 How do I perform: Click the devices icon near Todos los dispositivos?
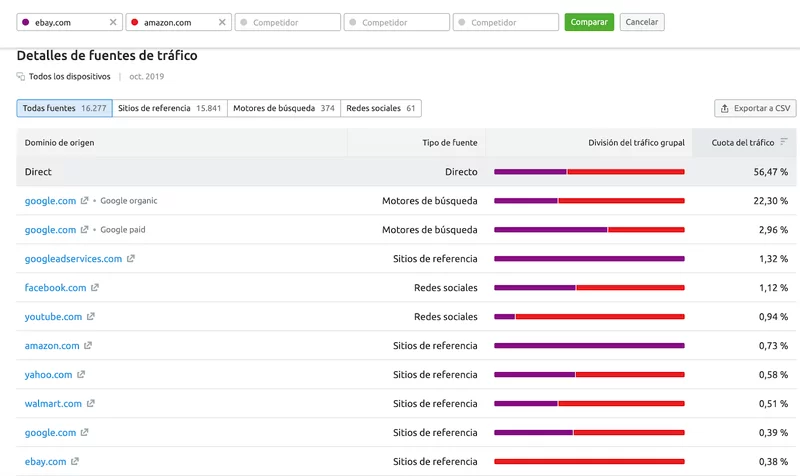click(x=20, y=77)
